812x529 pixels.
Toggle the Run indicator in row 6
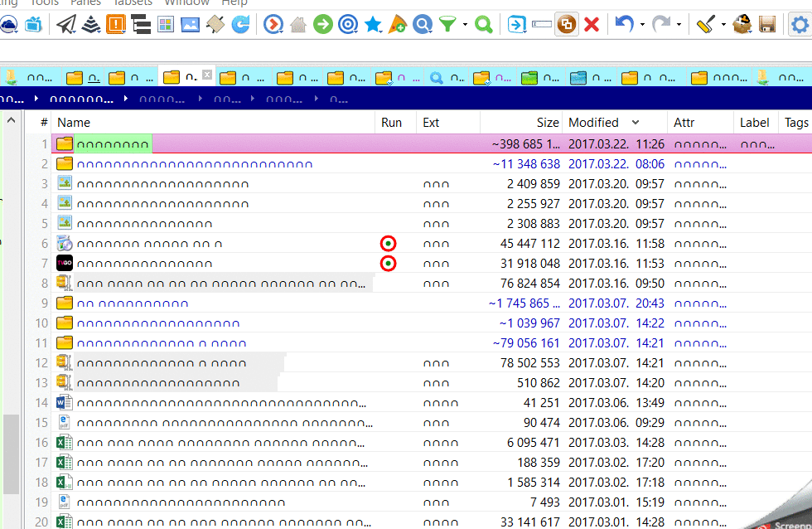388,244
